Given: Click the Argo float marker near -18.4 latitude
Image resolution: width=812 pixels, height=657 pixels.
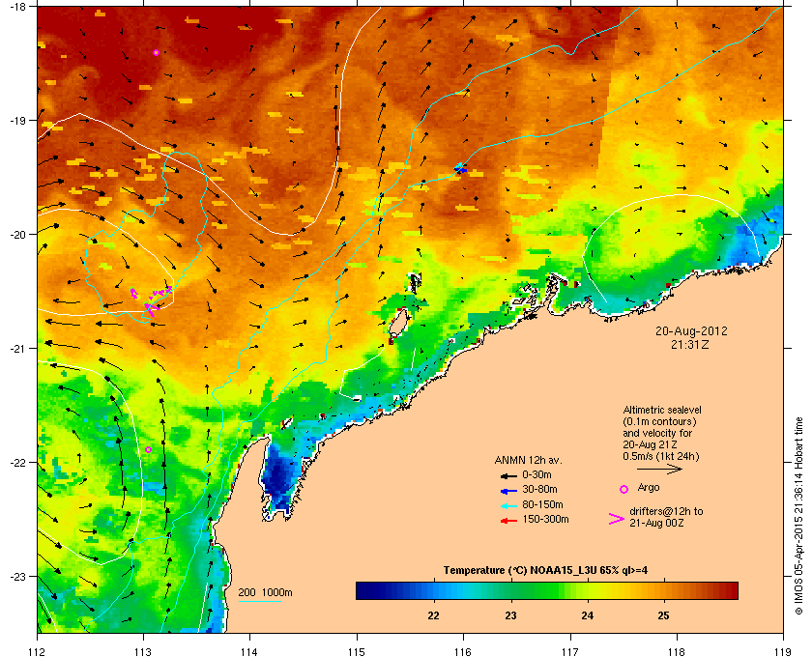Looking at the screenshot, I should click(156, 52).
